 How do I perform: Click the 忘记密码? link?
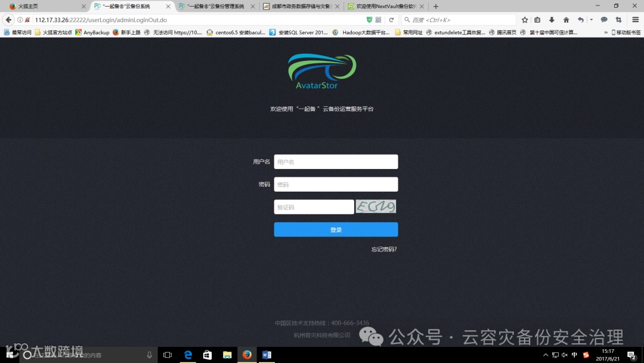pos(384,249)
